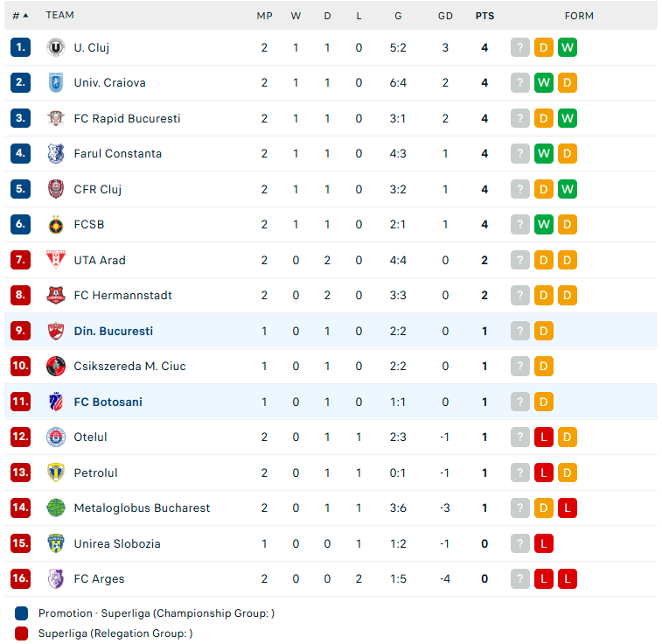The width and height of the screenshot is (662, 644).
Task: Click the Csikszereda M. Ciuc logo
Action: pos(55,366)
